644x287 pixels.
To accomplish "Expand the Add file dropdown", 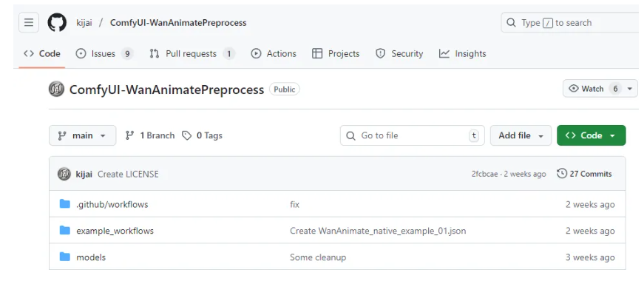I will 521,135.
